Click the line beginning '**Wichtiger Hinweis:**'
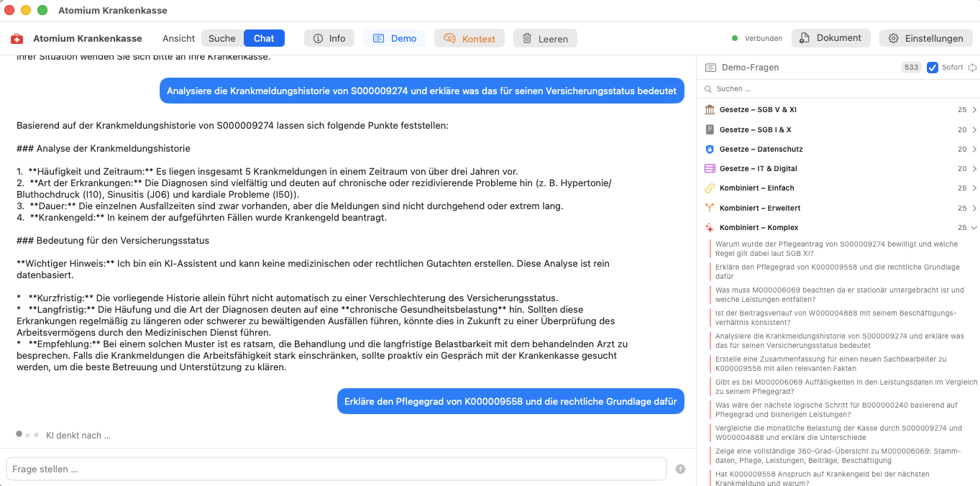The width and height of the screenshot is (980, 486). [x=313, y=269]
